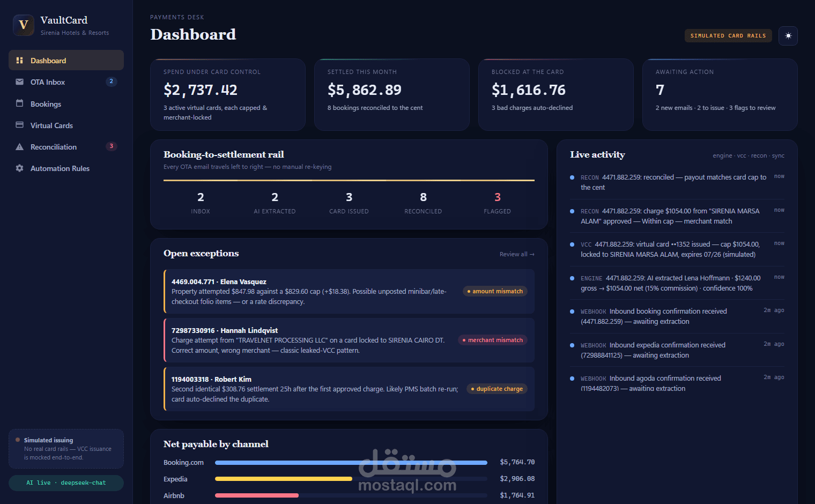Click the Reconciliation badge showing 3
This screenshot has height=504, width=815.
point(112,146)
